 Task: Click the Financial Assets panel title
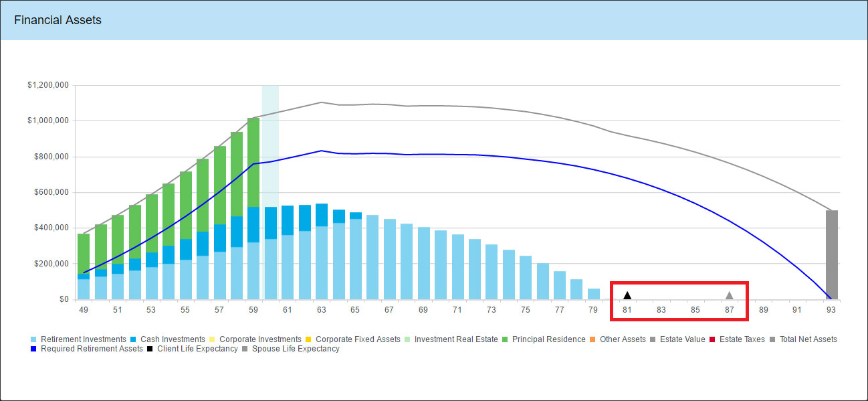click(58, 20)
